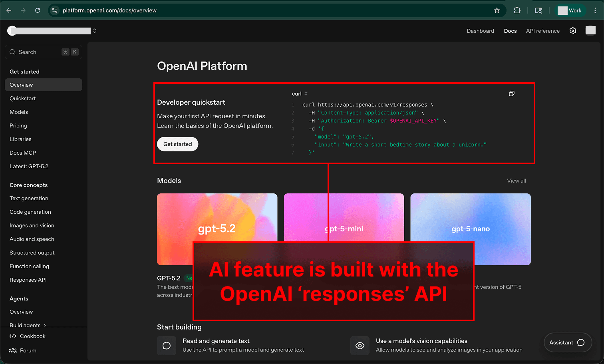Bookmark this page with the star icon
The image size is (604, 364).
coord(497,10)
